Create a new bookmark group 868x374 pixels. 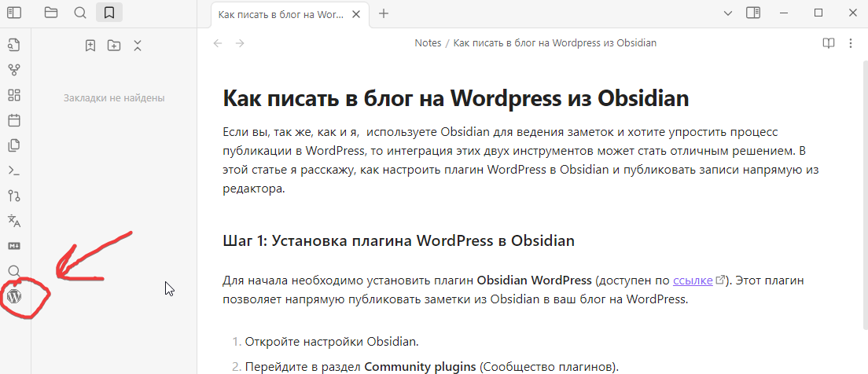[114, 46]
